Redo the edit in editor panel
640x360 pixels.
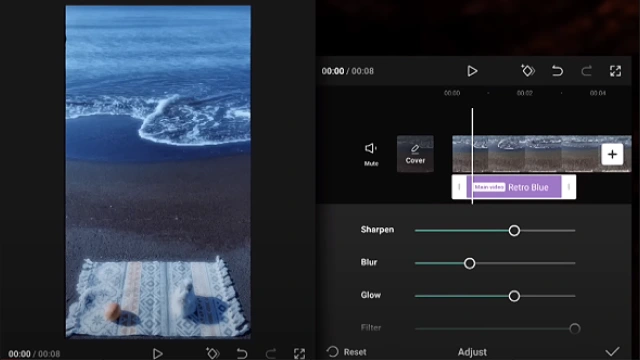[587, 71]
